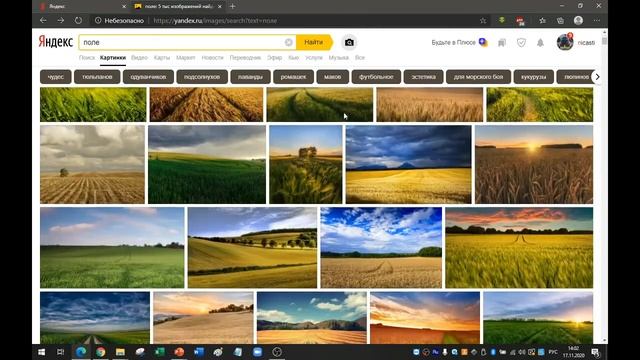Open the red extension icon in toolbar
The image size is (640, 360).
point(520,21)
